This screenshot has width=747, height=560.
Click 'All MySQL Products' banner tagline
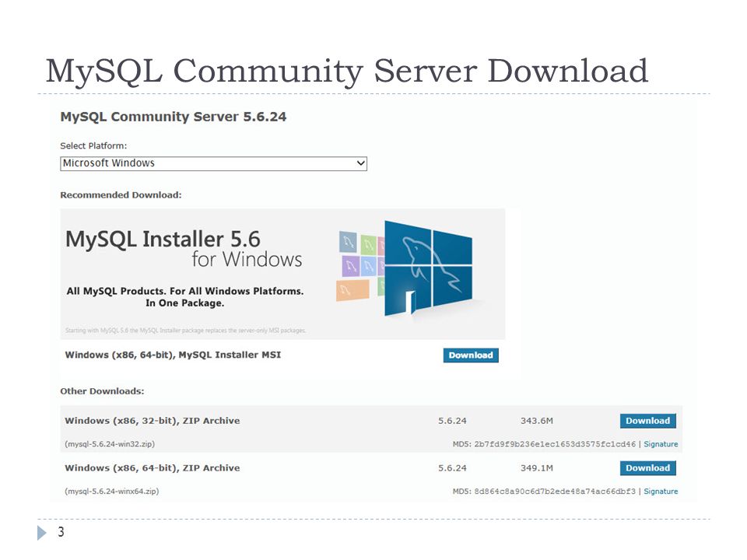pos(185,296)
